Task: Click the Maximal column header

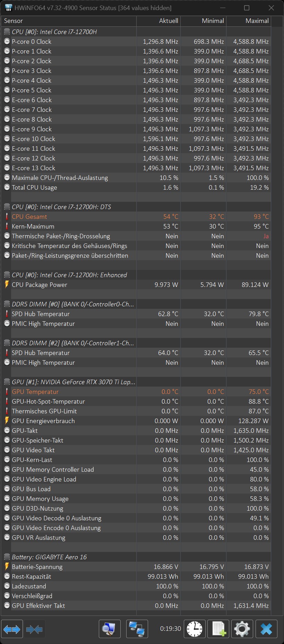Action: (x=249, y=21)
